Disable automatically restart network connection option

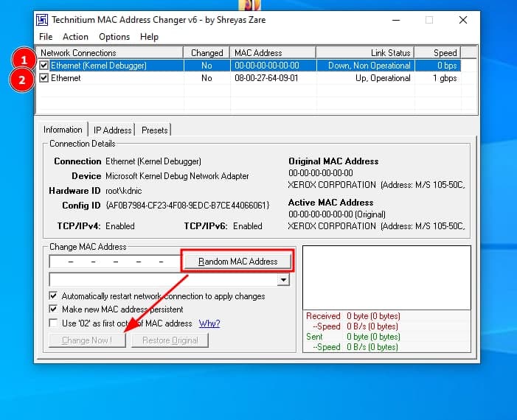pyautogui.click(x=54, y=296)
